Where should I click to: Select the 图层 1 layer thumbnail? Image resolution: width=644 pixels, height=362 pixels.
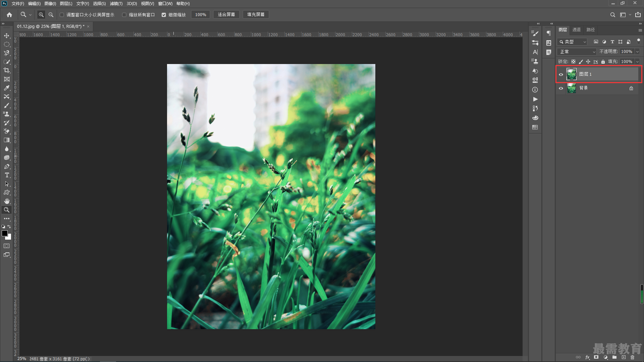coord(572,74)
